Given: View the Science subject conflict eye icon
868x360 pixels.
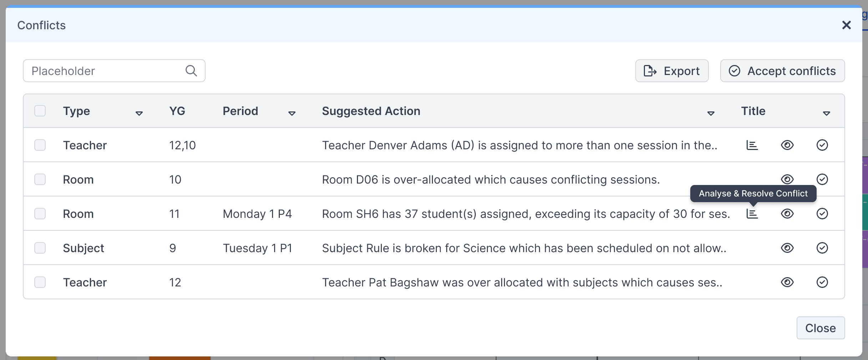Looking at the screenshot, I should 787,248.
